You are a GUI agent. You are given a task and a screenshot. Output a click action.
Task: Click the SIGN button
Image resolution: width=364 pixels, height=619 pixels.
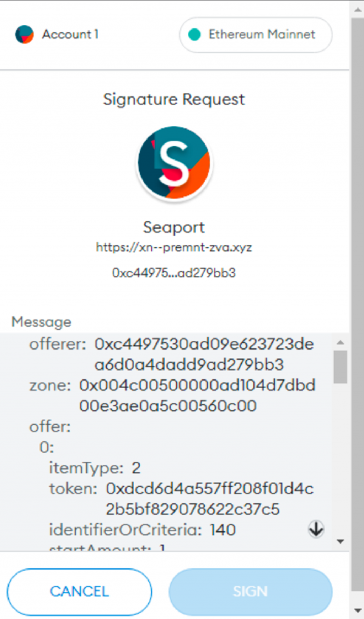pyautogui.click(x=251, y=592)
